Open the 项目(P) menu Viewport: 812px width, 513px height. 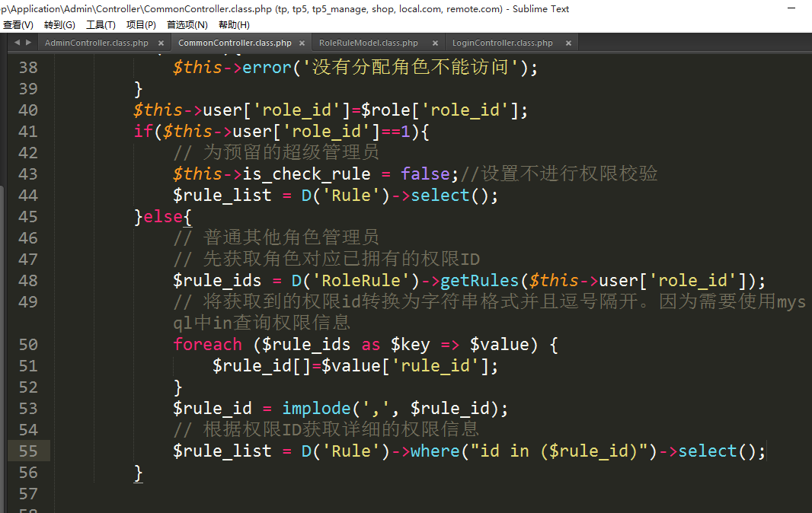(x=141, y=25)
